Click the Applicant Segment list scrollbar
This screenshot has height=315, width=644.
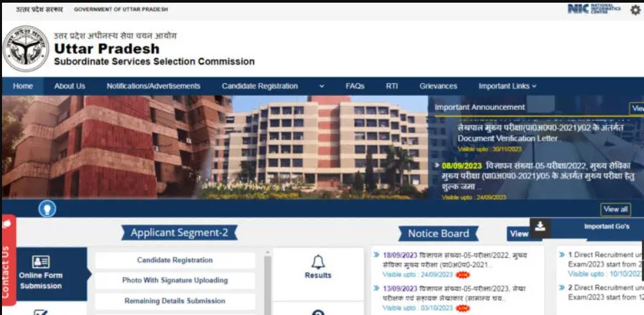click(x=267, y=283)
